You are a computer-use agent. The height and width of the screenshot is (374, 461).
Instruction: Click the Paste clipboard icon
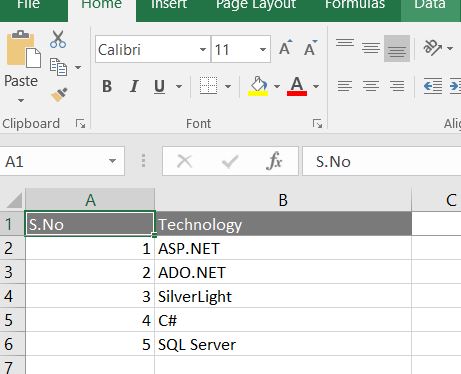pyautogui.click(x=22, y=49)
